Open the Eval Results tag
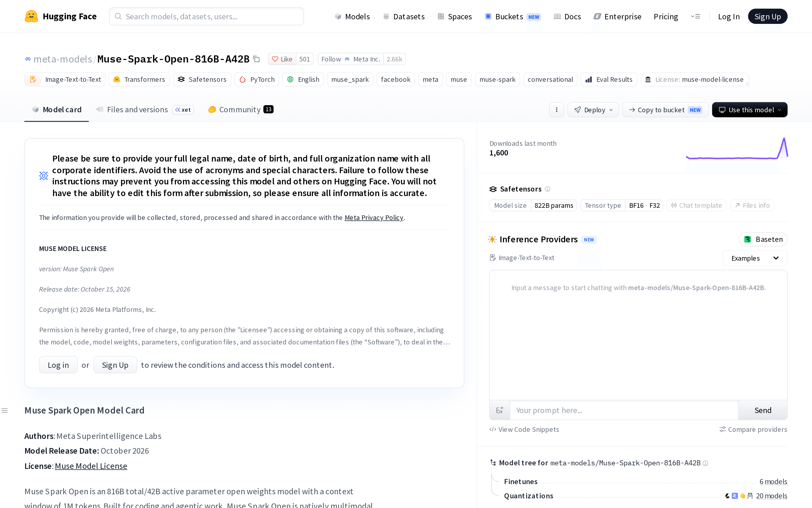Viewport: 812px width, 508px height. 609,79
